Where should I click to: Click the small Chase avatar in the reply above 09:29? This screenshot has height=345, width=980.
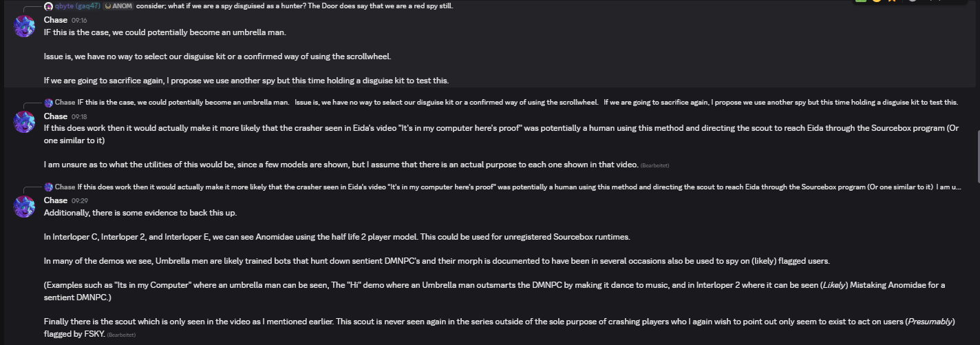(x=49, y=187)
